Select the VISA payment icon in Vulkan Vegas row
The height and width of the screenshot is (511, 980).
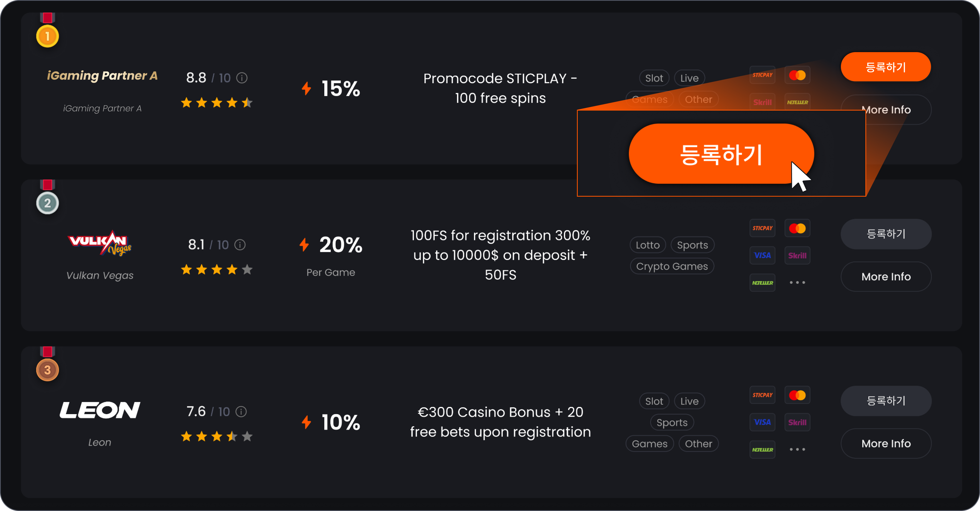(x=762, y=255)
